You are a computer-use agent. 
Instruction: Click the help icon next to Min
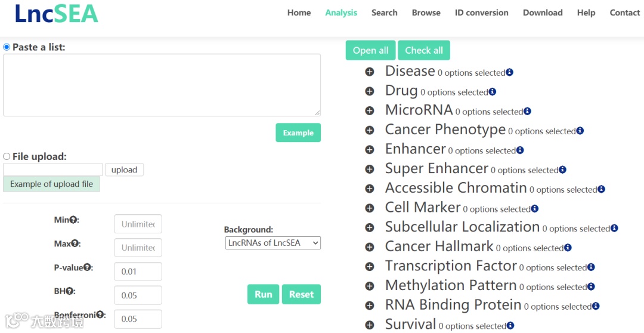pyautogui.click(x=73, y=220)
